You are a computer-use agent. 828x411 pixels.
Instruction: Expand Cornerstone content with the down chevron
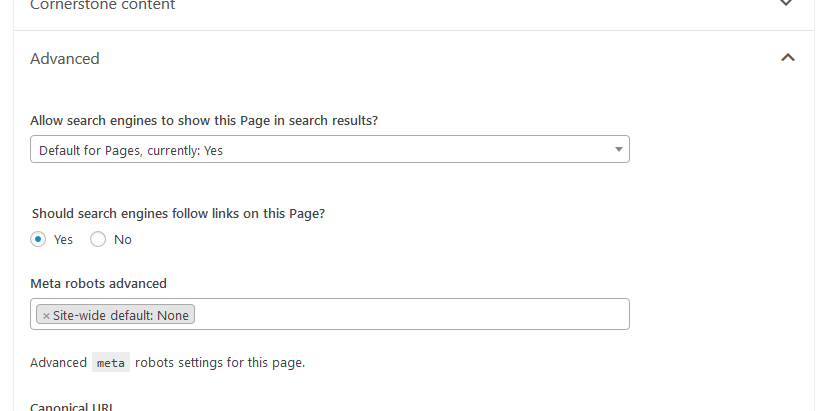coord(786,3)
